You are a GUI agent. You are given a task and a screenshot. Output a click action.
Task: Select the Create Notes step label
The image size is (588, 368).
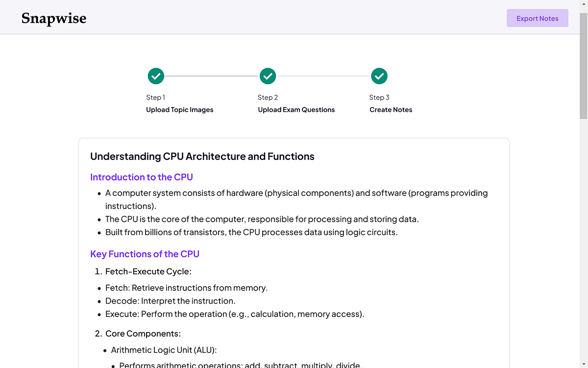[x=391, y=110]
